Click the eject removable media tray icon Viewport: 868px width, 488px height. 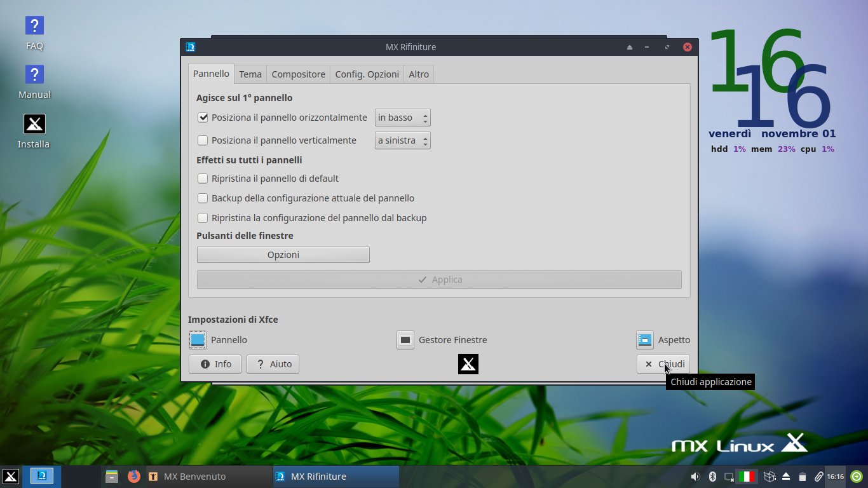[786, 477]
